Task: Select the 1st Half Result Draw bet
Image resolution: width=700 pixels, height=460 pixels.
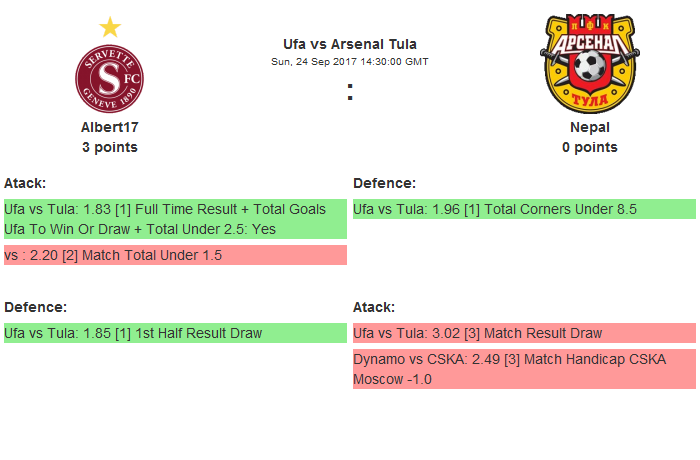Action: tap(175, 333)
